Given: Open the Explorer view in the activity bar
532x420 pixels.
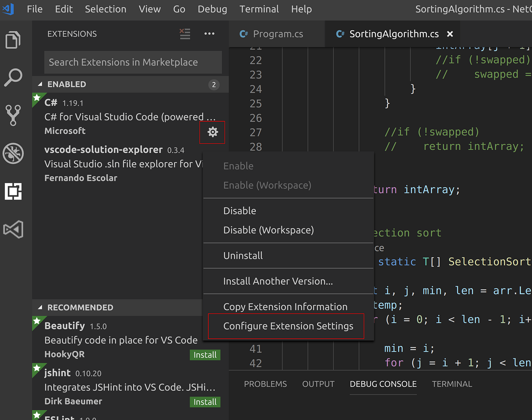Looking at the screenshot, I should (13, 40).
